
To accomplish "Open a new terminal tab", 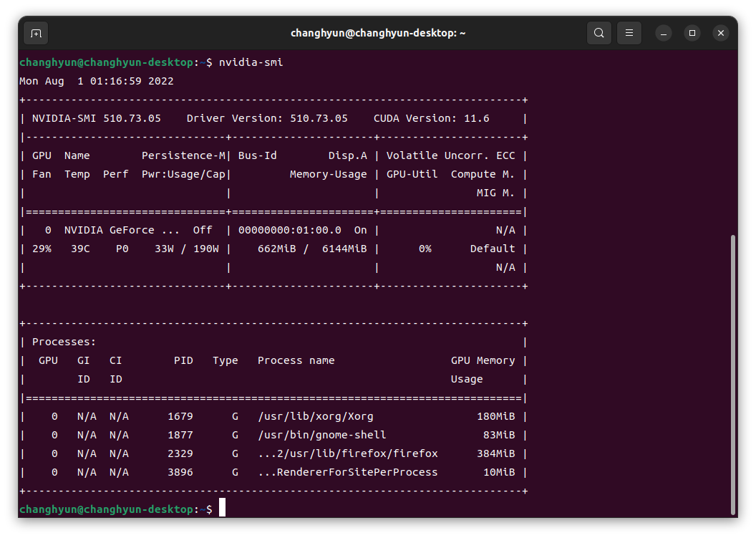I will click(x=36, y=33).
